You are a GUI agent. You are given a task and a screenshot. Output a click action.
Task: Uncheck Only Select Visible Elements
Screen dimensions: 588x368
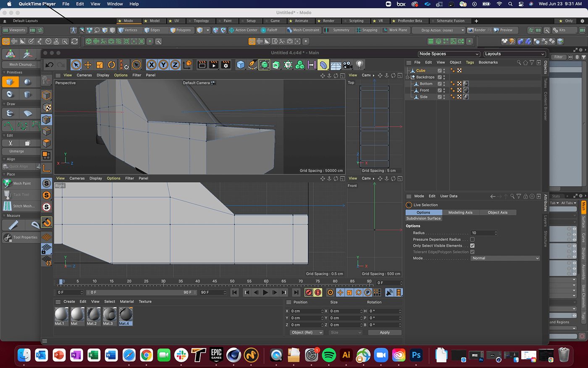pos(472,246)
